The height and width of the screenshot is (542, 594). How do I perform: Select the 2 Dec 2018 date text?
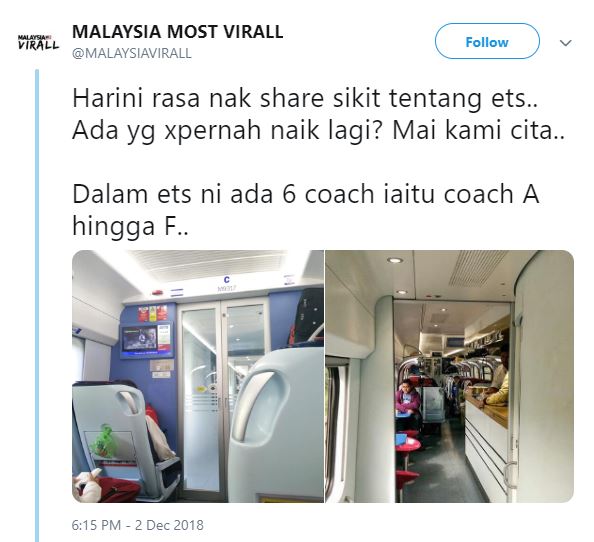(x=169, y=525)
